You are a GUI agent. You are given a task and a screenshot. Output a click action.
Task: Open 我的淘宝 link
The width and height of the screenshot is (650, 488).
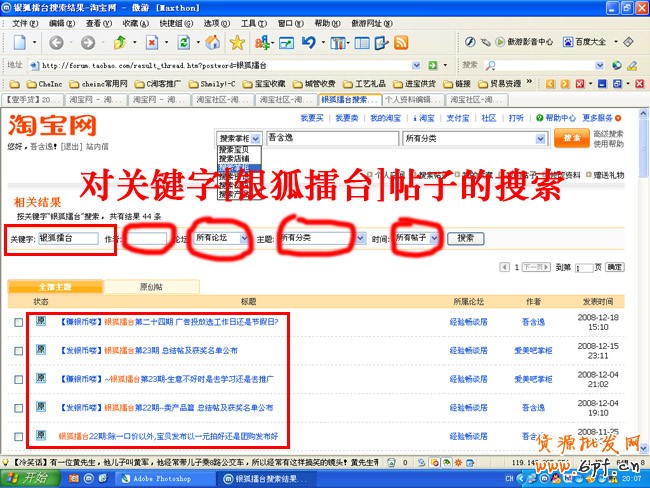click(x=385, y=118)
